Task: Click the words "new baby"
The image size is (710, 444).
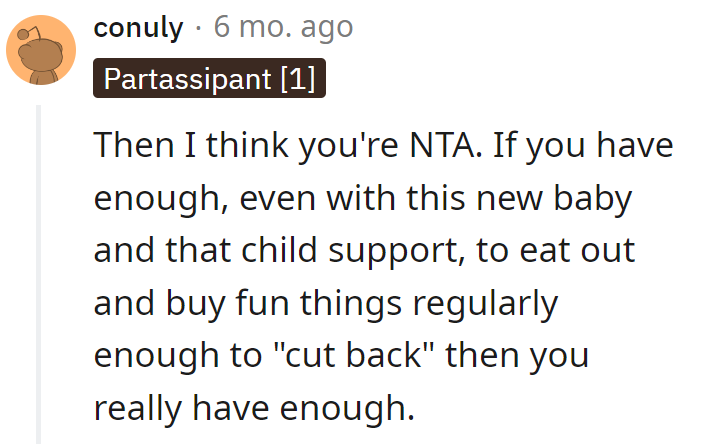Action: [567, 199]
